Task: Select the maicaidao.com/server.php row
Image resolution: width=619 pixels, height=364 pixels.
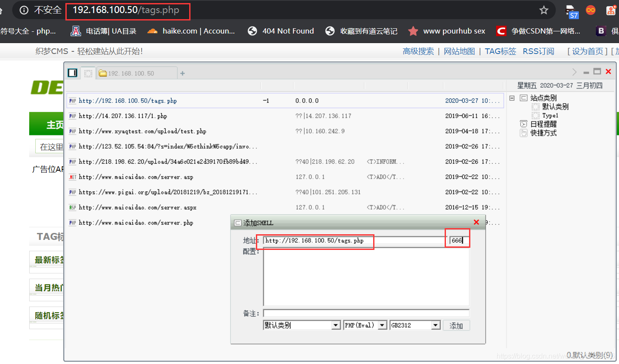Action: click(x=285, y=222)
